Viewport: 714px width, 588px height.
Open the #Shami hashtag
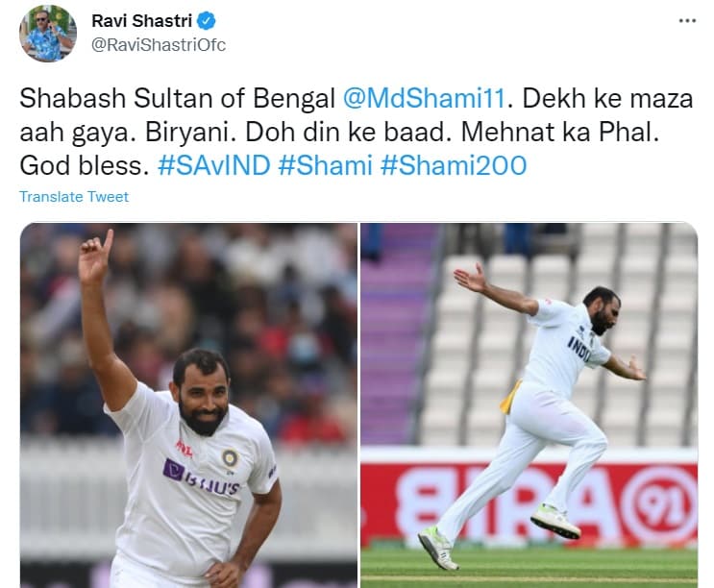325,165
